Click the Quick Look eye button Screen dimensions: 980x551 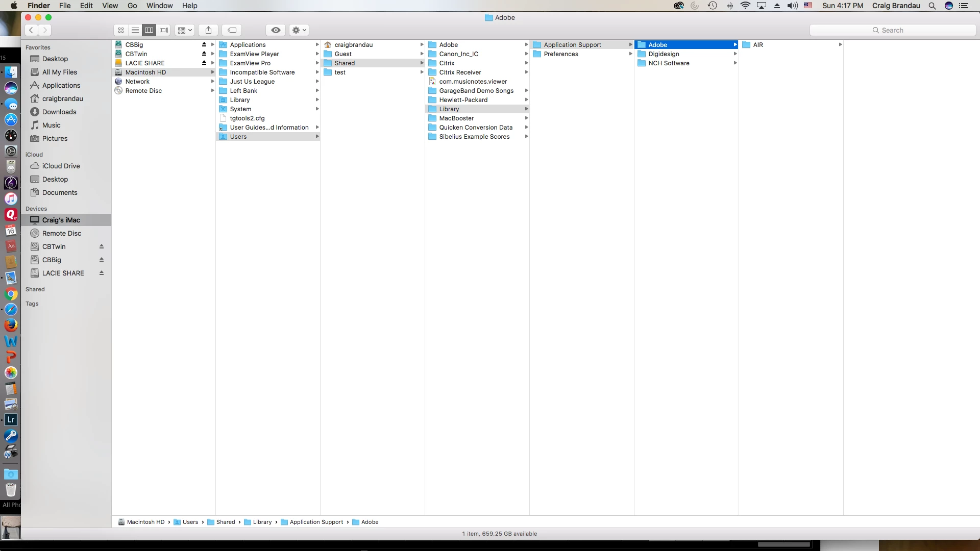pos(276,30)
